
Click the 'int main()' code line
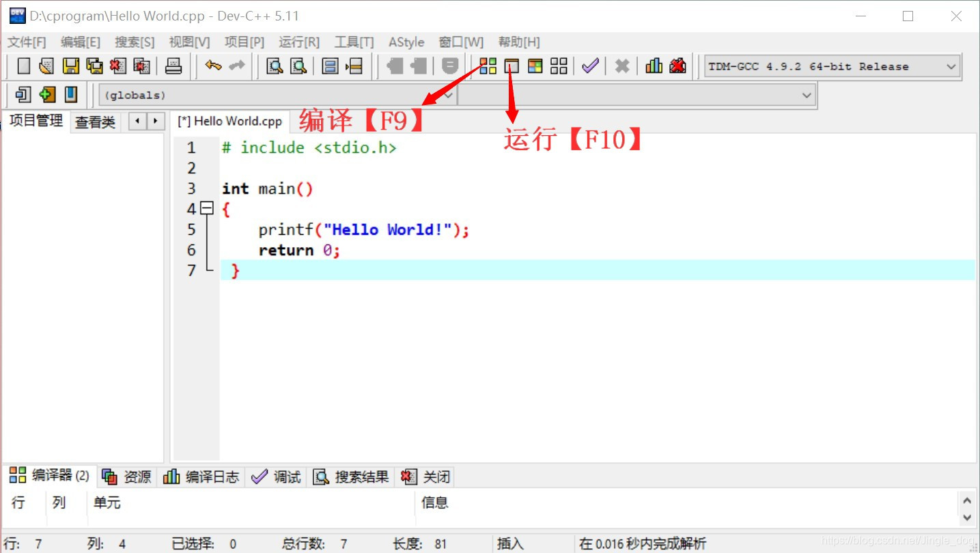click(268, 188)
